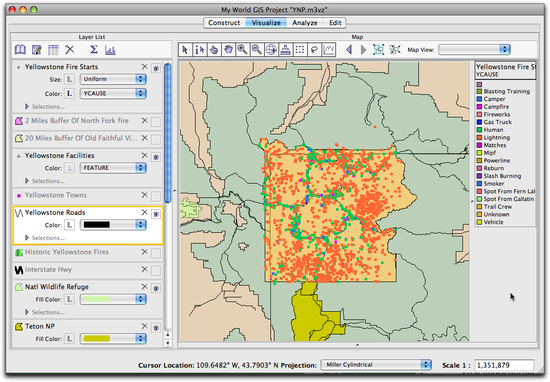Click the layer list scroll down arrow
The width and height of the screenshot is (550, 382).
pyautogui.click(x=168, y=343)
